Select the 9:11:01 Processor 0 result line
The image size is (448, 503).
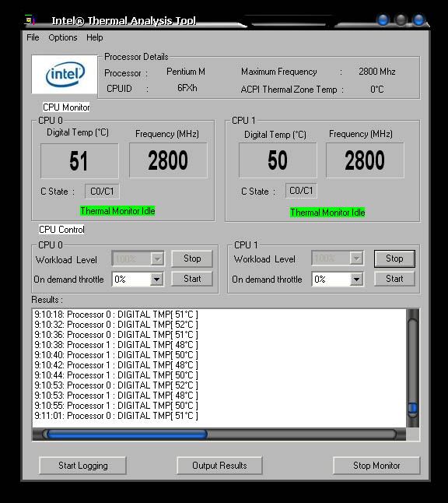tap(117, 416)
